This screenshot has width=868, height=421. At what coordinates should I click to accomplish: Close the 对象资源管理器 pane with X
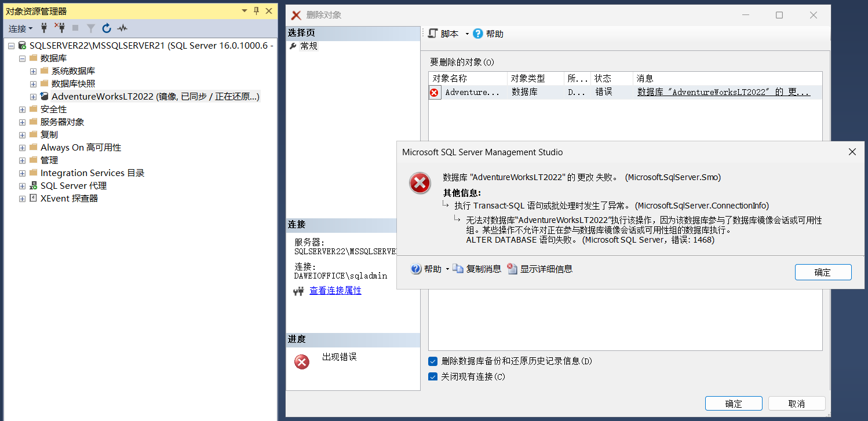tap(269, 11)
